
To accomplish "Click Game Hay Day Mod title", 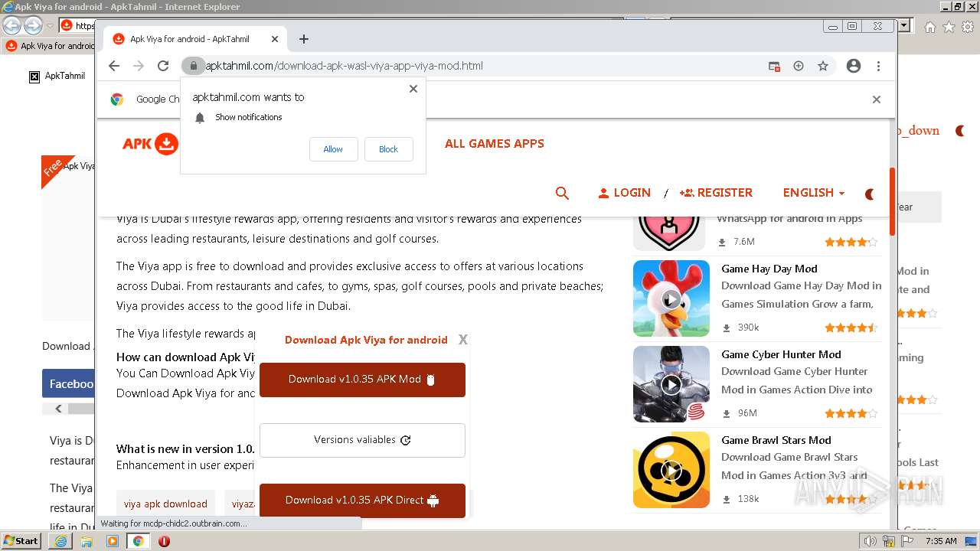I will 769,269.
